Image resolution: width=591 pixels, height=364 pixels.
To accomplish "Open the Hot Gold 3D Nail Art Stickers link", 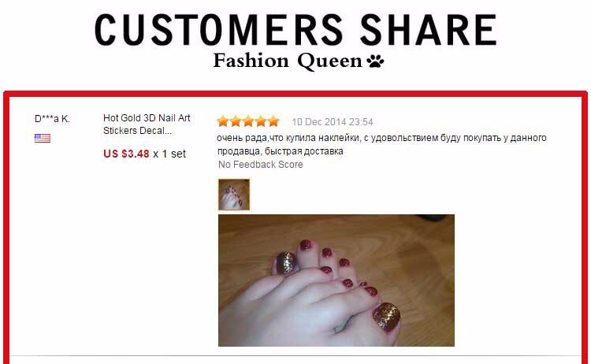I will (x=147, y=124).
